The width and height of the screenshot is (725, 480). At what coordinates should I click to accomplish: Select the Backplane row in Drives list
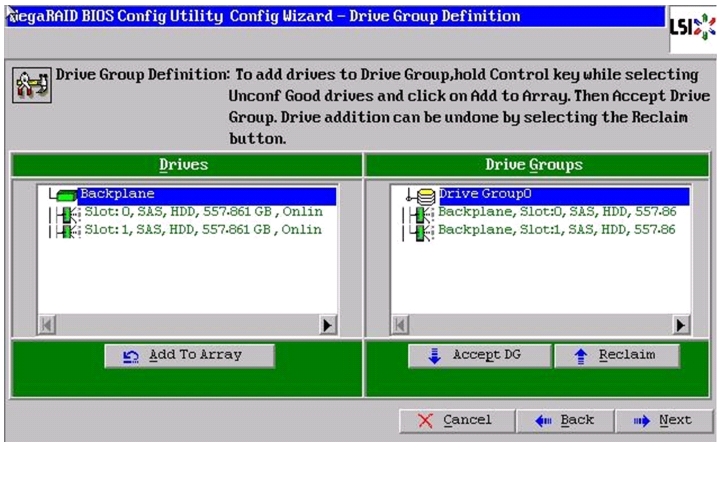206,195
